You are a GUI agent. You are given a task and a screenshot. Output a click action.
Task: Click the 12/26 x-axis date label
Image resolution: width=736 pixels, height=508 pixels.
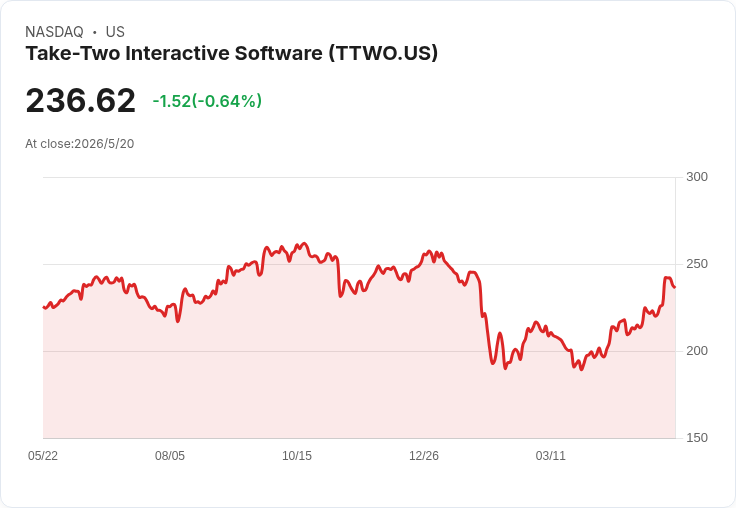point(424,455)
